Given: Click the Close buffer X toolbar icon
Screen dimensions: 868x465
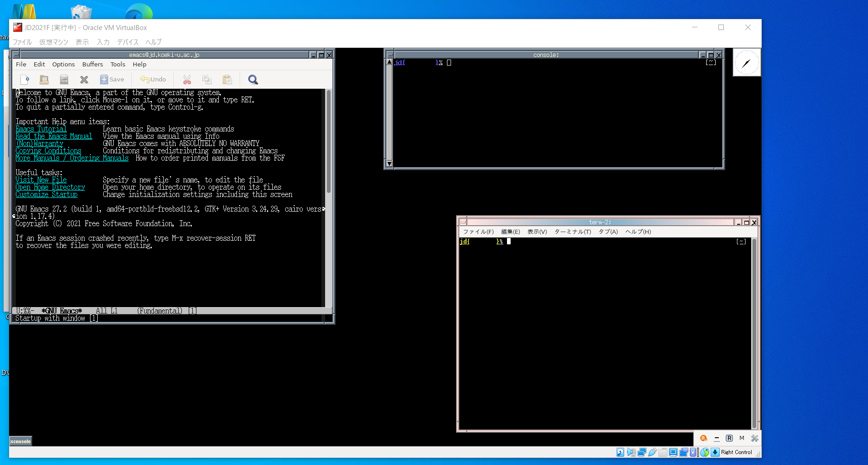Looking at the screenshot, I should [x=84, y=80].
